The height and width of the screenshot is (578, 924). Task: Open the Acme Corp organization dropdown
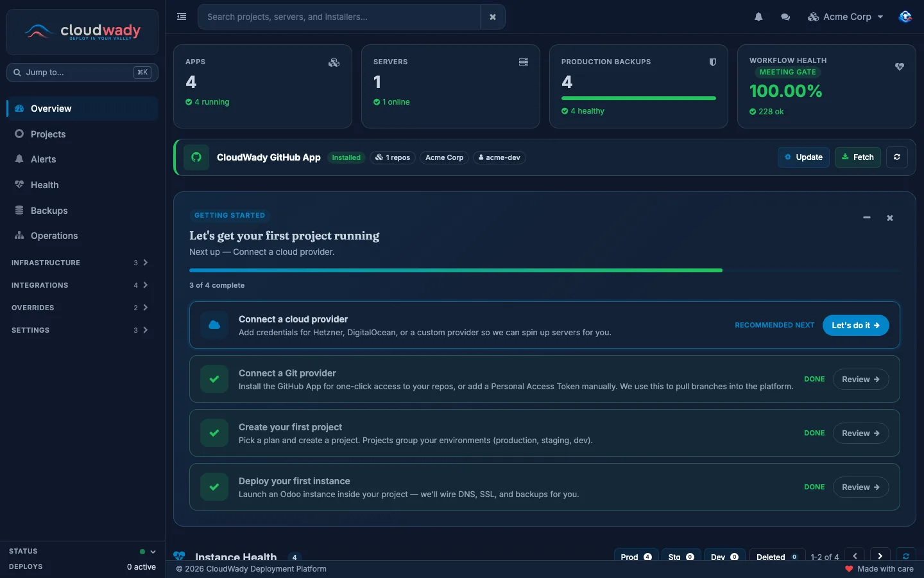point(846,17)
